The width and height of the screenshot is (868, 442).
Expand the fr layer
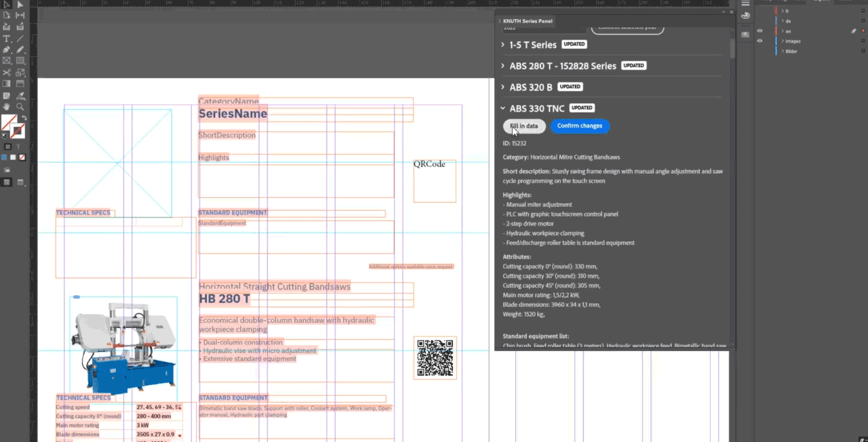(x=783, y=11)
